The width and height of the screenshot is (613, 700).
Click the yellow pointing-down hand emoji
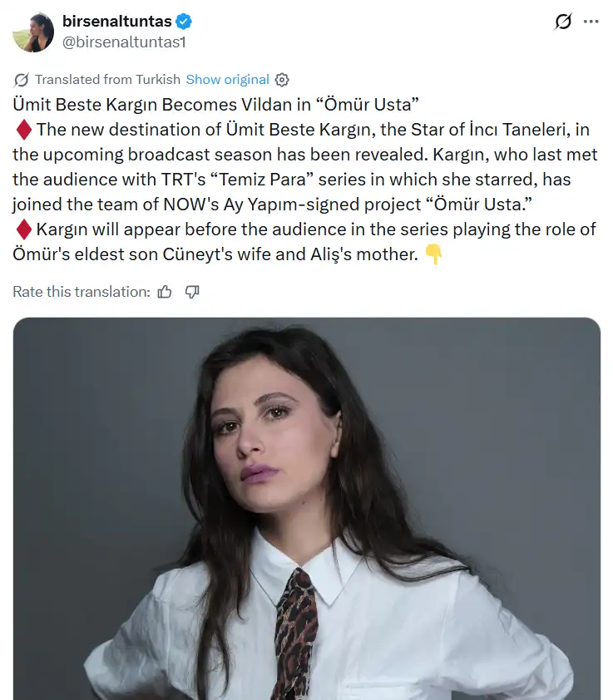pos(433,254)
